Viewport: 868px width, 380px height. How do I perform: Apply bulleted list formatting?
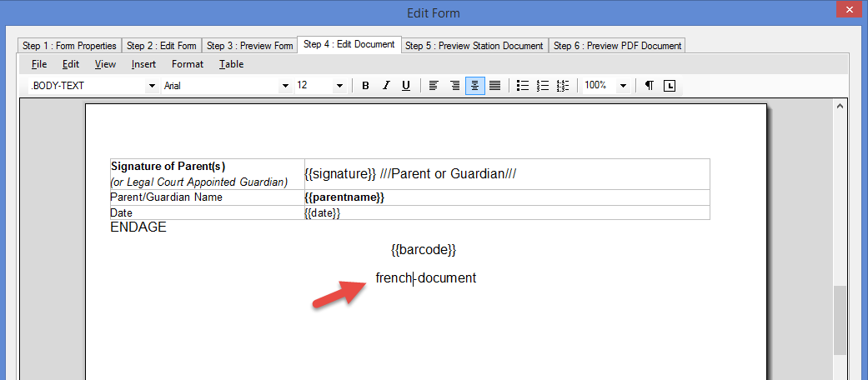pos(523,86)
